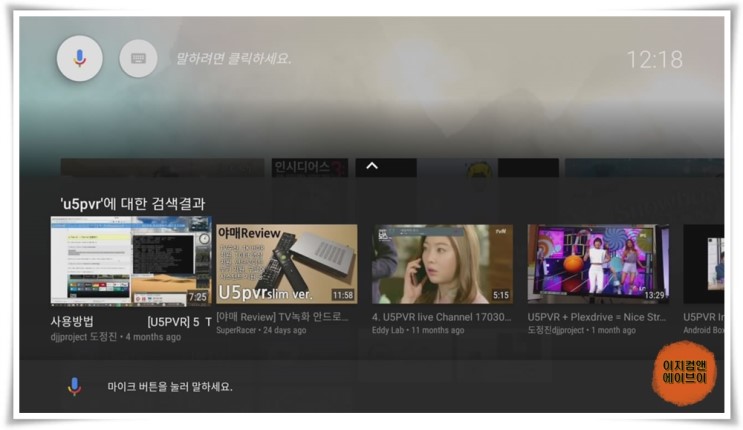Select the dimmed '인시디어스' row card
This screenshot has height=430, width=743.
[x=310, y=167]
